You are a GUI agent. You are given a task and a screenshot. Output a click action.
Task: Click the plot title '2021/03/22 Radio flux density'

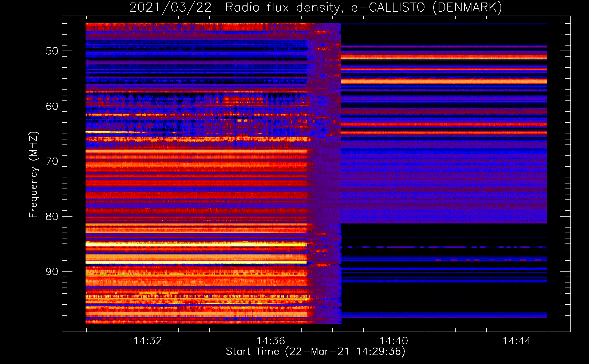(x=316, y=7)
